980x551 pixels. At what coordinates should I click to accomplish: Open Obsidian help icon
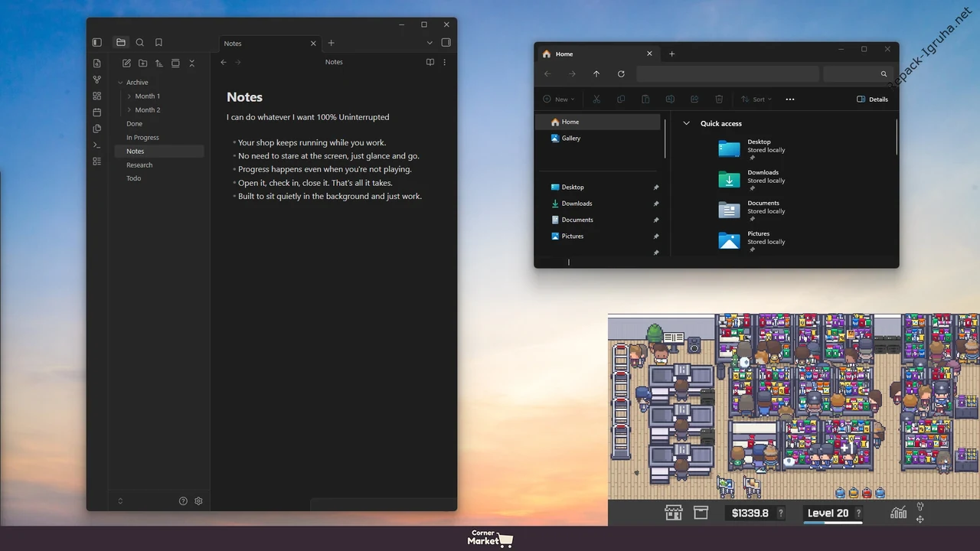click(x=183, y=501)
